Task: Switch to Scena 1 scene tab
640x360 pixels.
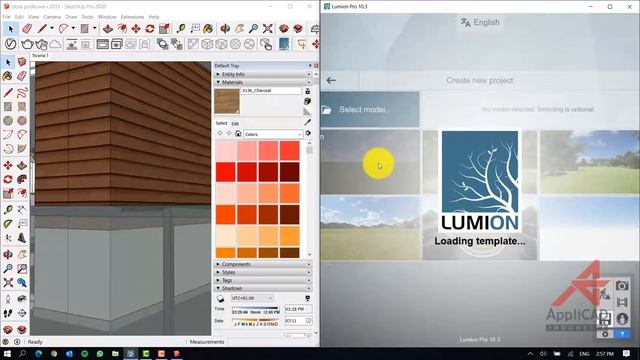Action: (x=40, y=56)
